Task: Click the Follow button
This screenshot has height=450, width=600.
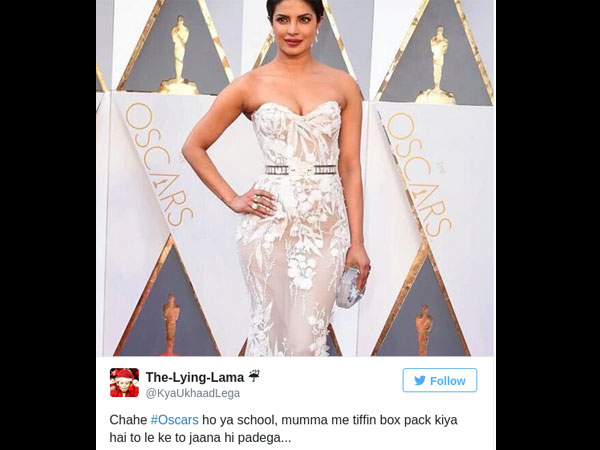Action: [440, 380]
